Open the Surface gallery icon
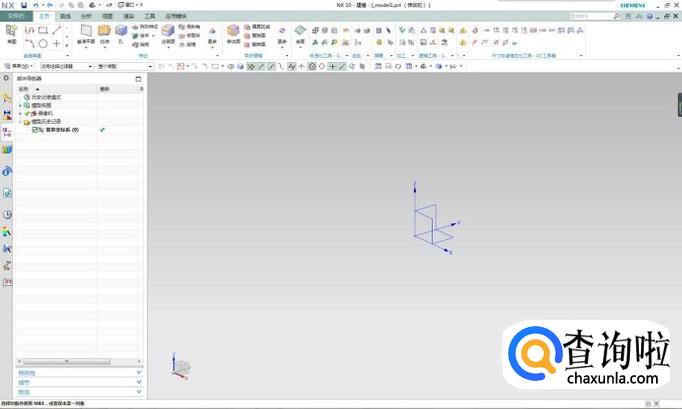682x409 pixels. click(300, 34)
